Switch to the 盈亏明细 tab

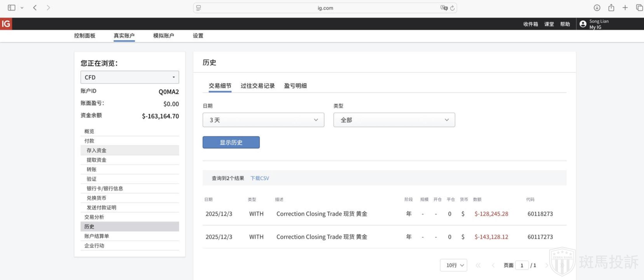(295, 86)
